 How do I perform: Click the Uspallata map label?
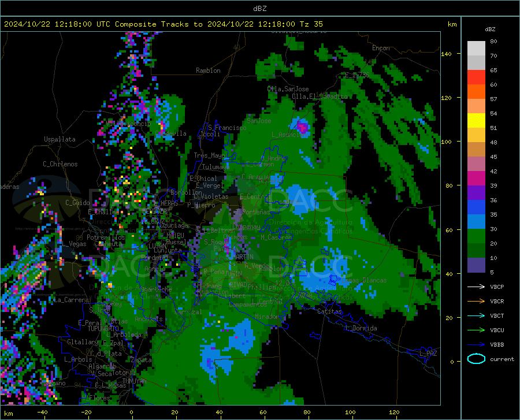point(60,139)
